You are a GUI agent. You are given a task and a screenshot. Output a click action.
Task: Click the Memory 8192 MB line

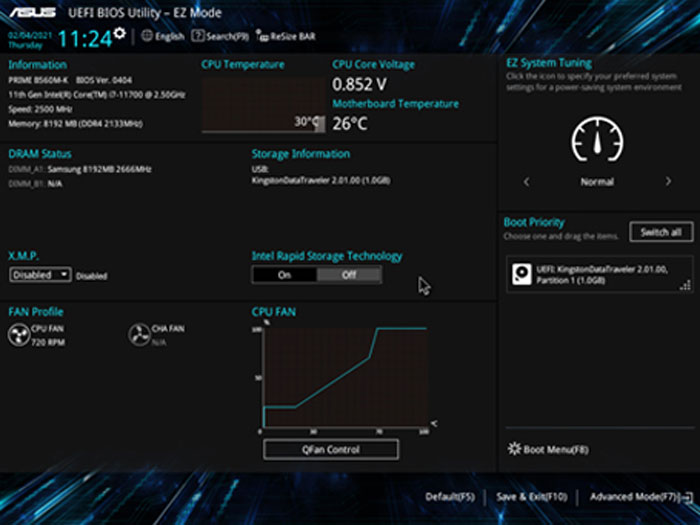click(x=75, y=124)
